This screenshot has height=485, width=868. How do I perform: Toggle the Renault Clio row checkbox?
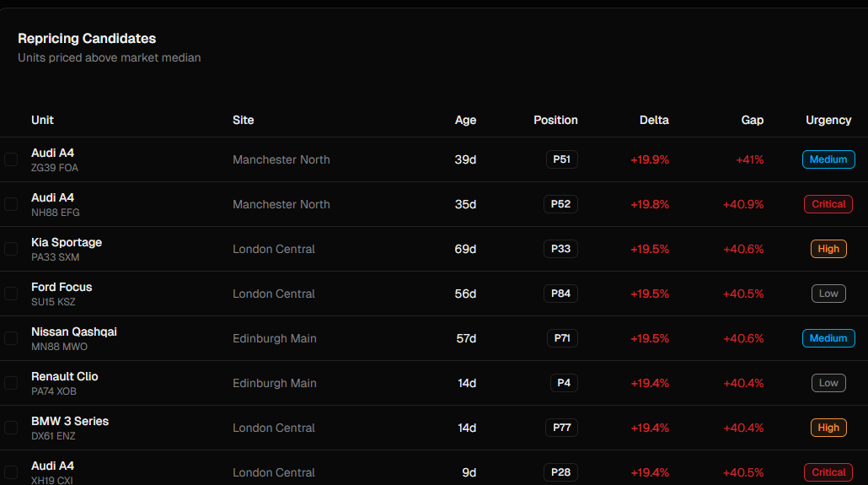tap(11, 383)
